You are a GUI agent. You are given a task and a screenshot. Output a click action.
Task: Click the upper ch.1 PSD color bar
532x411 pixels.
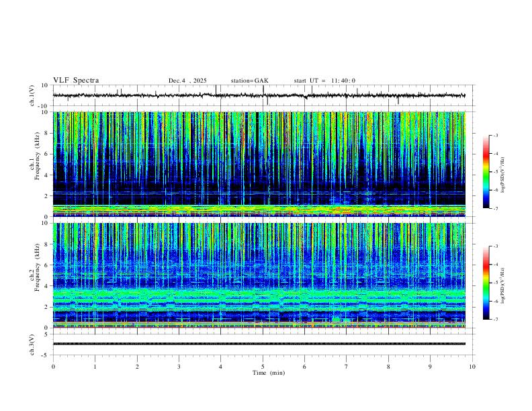point(486,172)
